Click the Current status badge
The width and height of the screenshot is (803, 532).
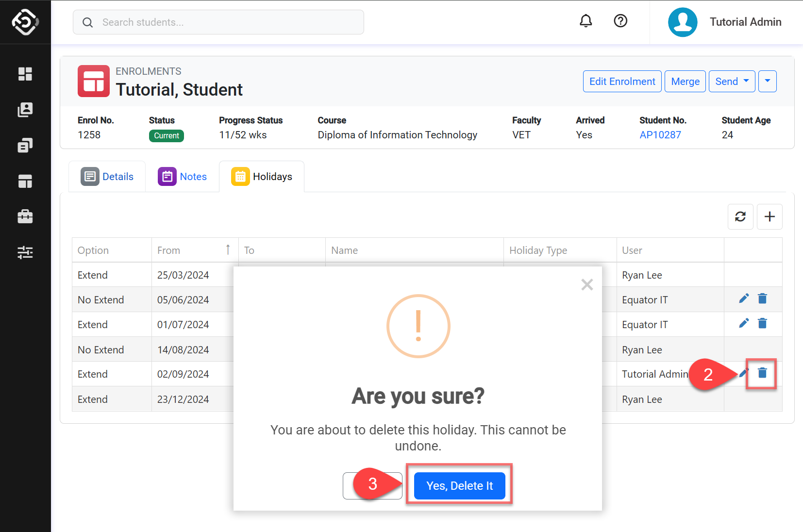pyautogui.click(x=167, y=136)
